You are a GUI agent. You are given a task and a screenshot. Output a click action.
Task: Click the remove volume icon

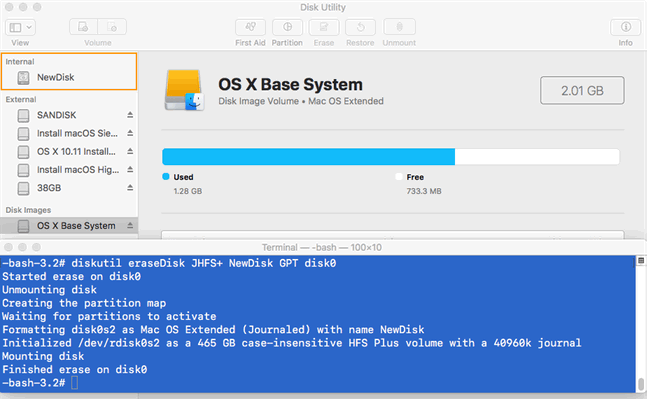112,27
